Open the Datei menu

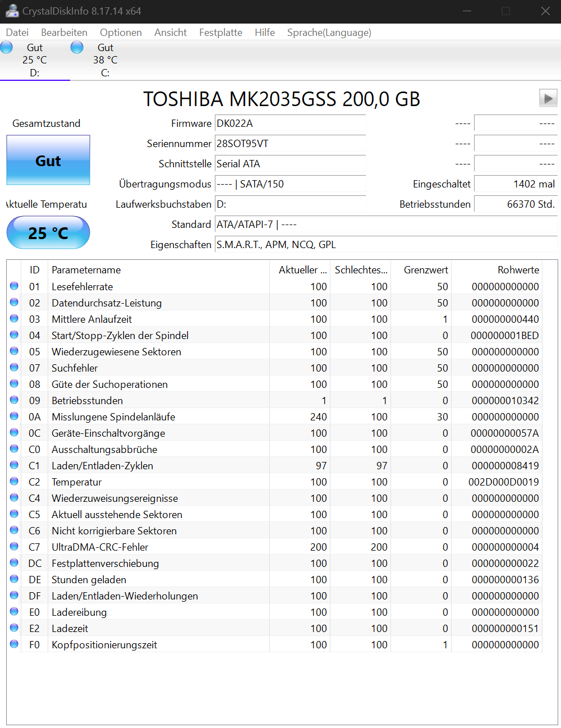17,33
